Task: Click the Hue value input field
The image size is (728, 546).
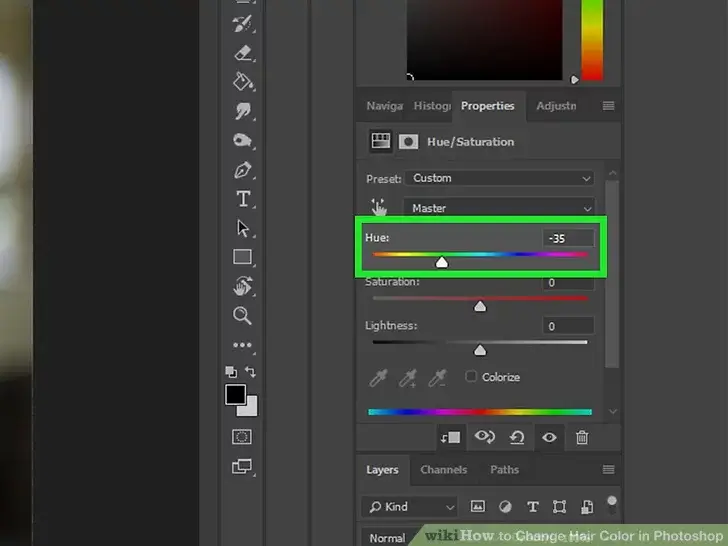Action: [x=568, y=238]
